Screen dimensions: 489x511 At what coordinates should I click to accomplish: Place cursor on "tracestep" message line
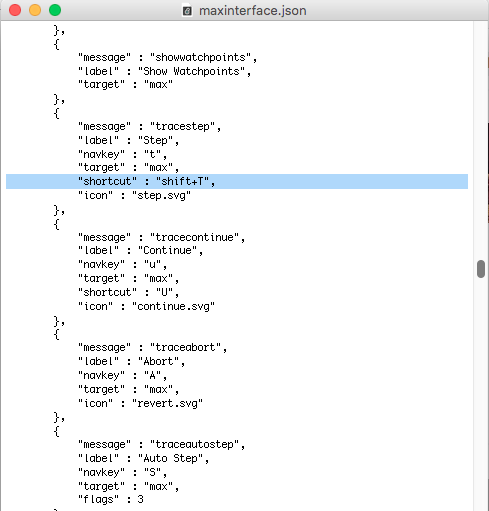click(149, 127)
